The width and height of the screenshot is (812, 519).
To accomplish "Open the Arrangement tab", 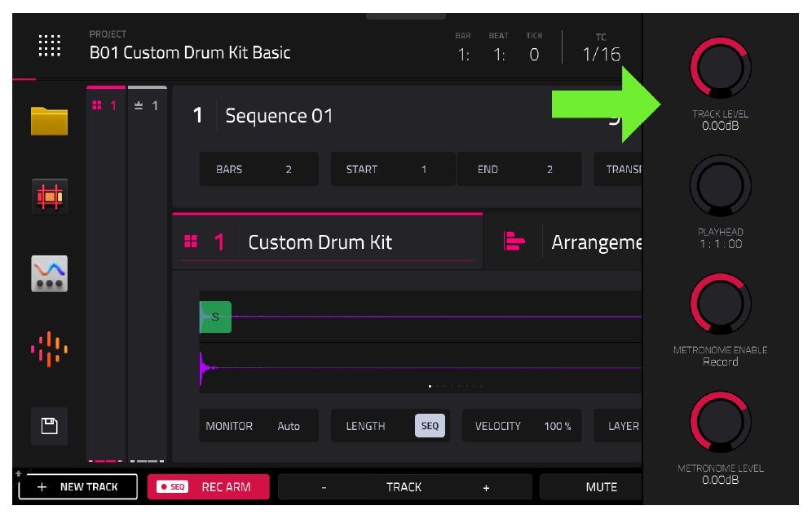I will [x=563, y=242].
